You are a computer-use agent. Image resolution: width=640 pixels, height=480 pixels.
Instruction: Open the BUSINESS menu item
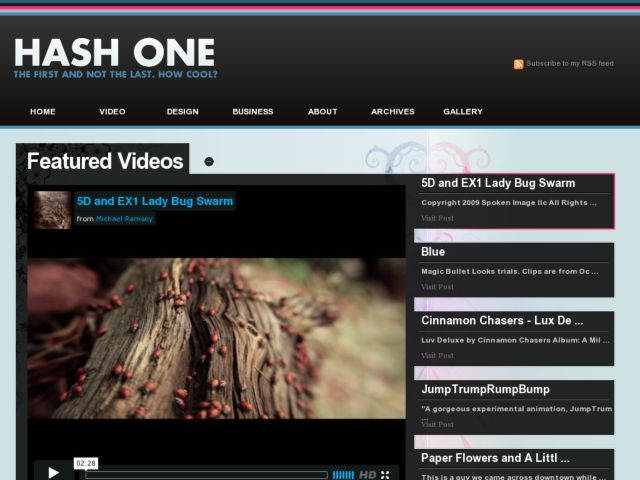pos(253,111)
